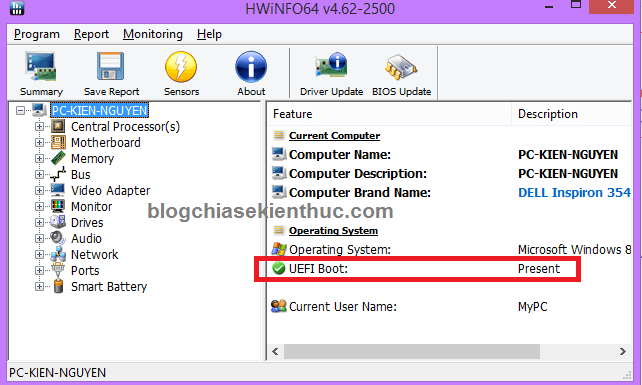The image size is (642, 385).
Task: Click the Operating System section heading
Action: click(333, 231)
